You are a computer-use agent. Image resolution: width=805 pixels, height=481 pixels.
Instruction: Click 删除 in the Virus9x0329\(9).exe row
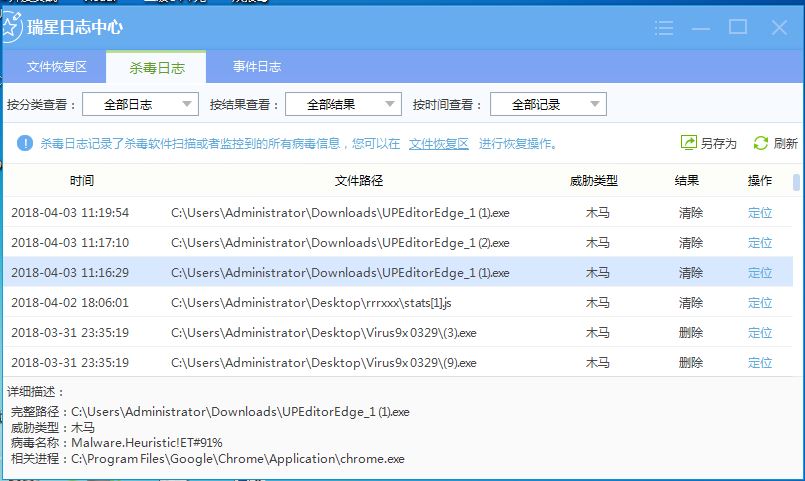coord(691,362)
